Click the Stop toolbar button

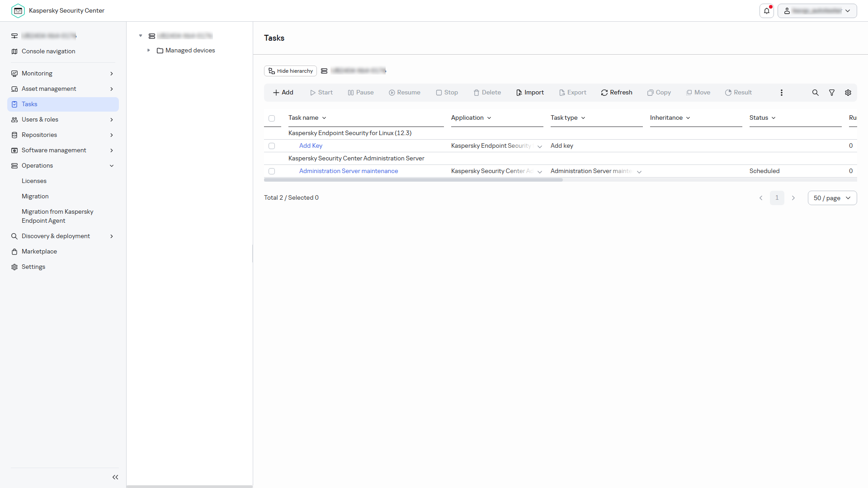(447, 93)
